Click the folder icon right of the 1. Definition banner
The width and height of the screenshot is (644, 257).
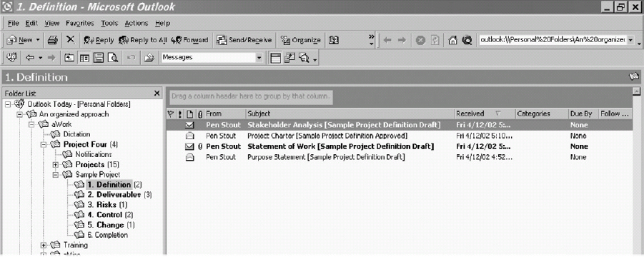click(x=634, y=76)
